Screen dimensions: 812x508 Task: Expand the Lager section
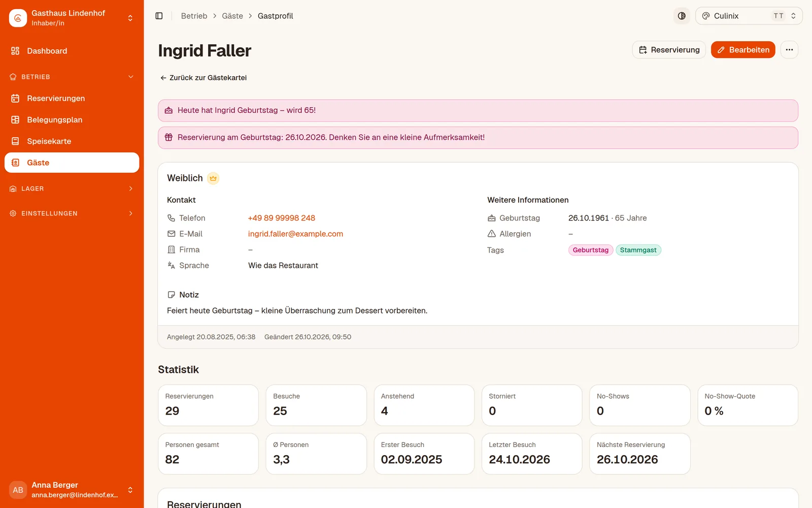pyautogui.click(x=72, y=188)
